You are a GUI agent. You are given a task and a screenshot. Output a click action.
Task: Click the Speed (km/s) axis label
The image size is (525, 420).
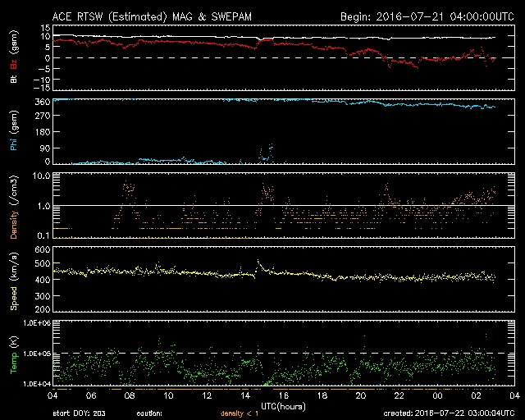tap(12, 281)
